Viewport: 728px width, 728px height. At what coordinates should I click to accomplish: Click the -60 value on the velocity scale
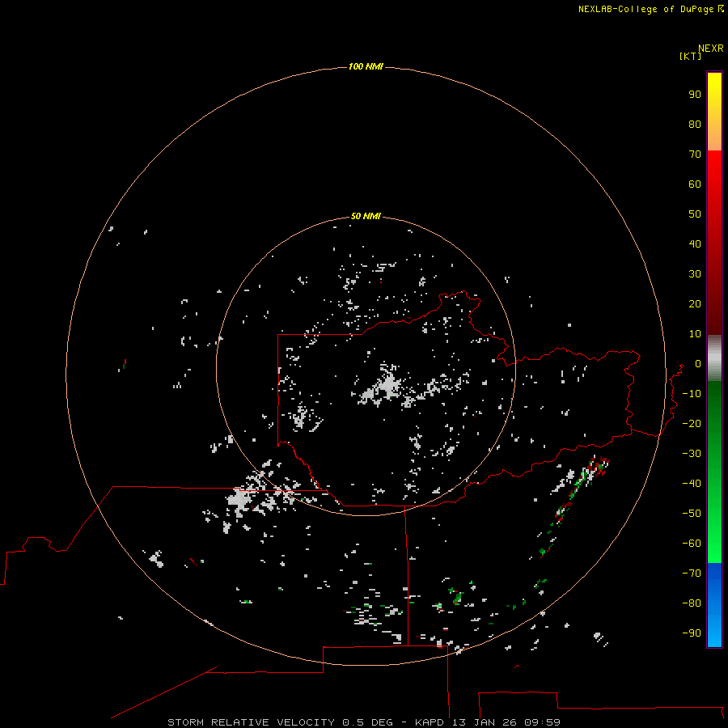tap(692, 544)
